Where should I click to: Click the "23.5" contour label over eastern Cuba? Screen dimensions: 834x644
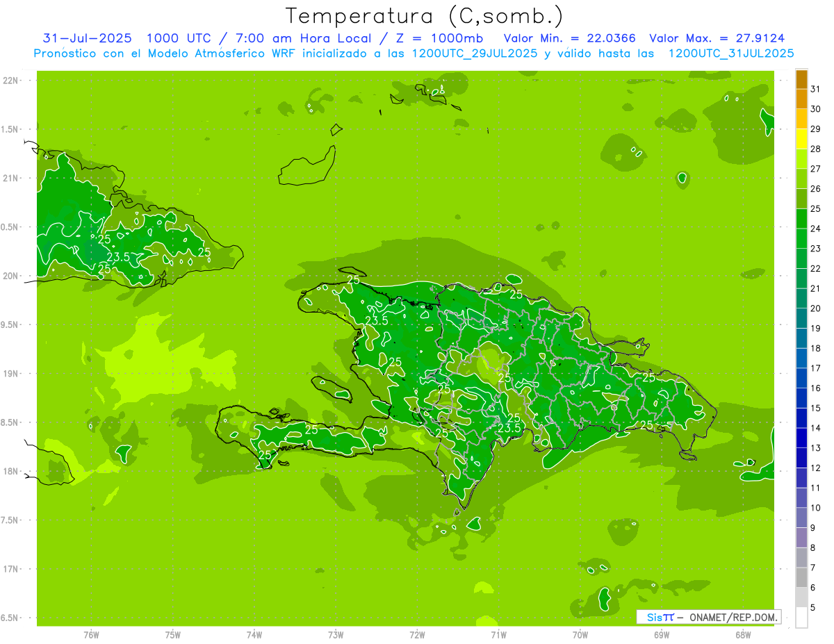click(118, 256)
